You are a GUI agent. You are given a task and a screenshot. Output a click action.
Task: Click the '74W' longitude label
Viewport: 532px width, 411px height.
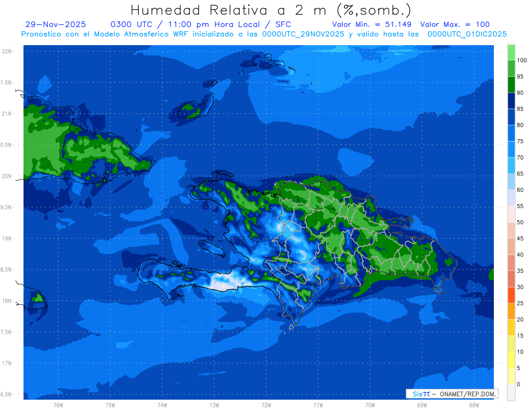click(162, 405)
